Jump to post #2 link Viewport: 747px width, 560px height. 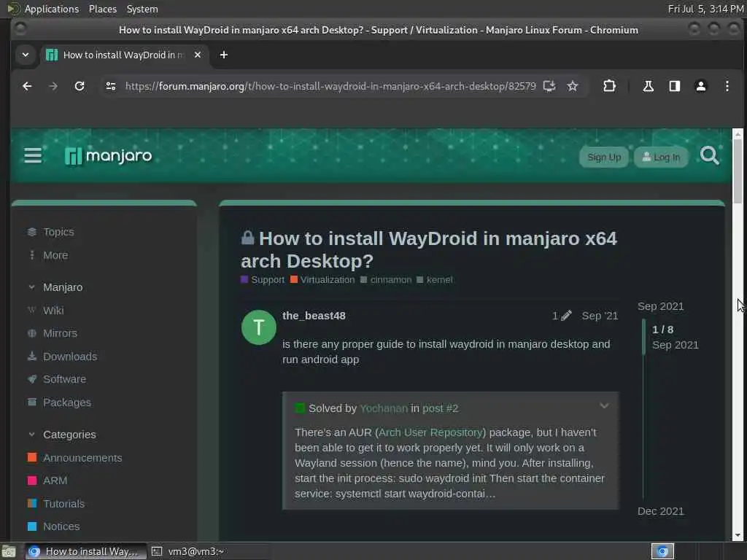(x=440, y=408)
